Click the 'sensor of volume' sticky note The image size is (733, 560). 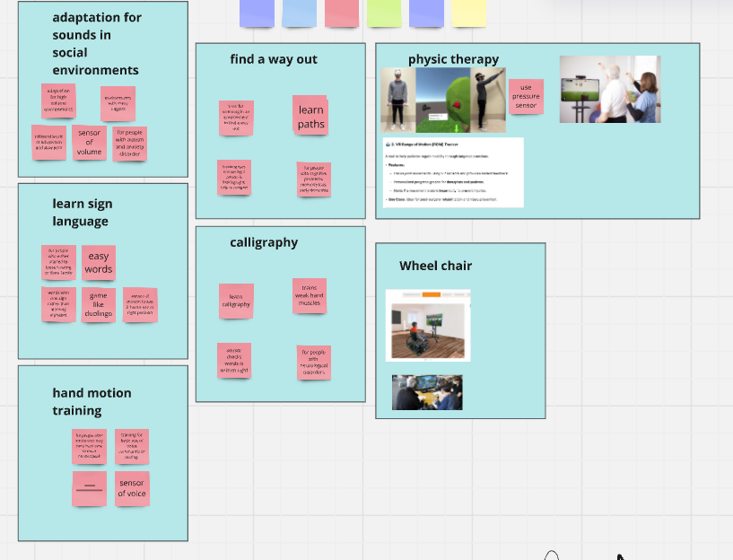pos(90,143)
